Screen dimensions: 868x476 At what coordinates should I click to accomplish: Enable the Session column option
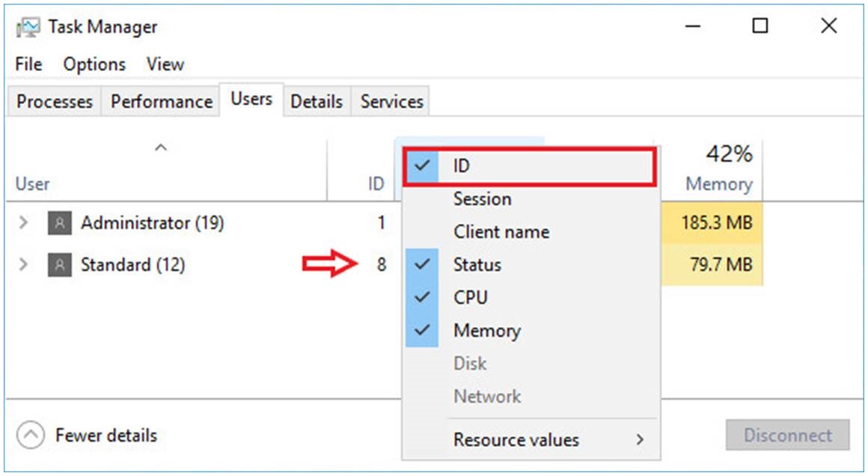tap(531, 198)
